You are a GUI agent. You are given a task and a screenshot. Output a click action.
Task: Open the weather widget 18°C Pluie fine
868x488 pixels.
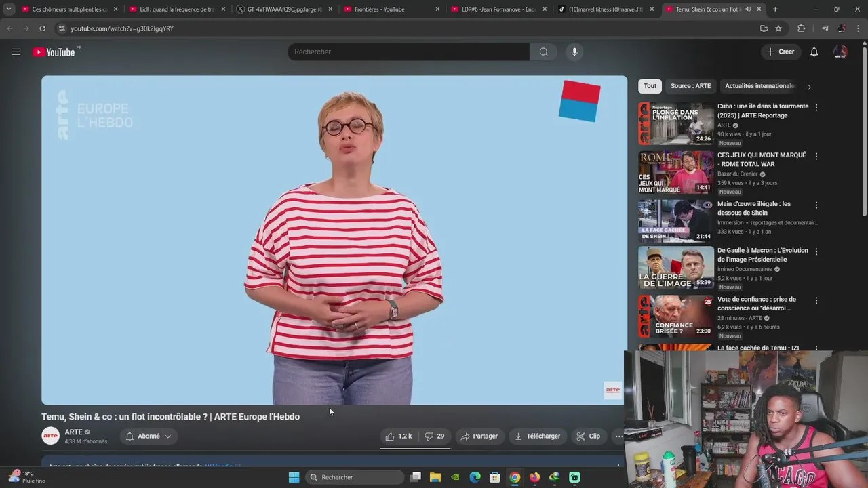click(x=27, y=477)
